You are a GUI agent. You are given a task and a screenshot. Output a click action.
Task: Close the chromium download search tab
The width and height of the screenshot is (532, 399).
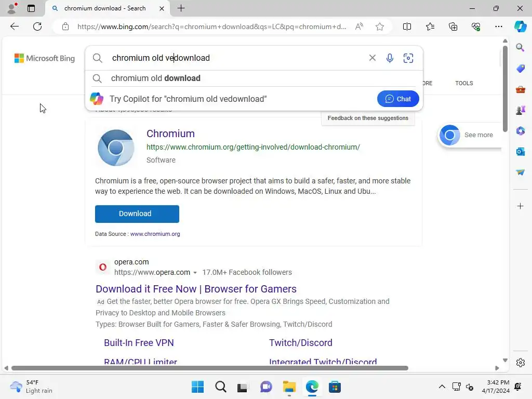pos(162,8)
